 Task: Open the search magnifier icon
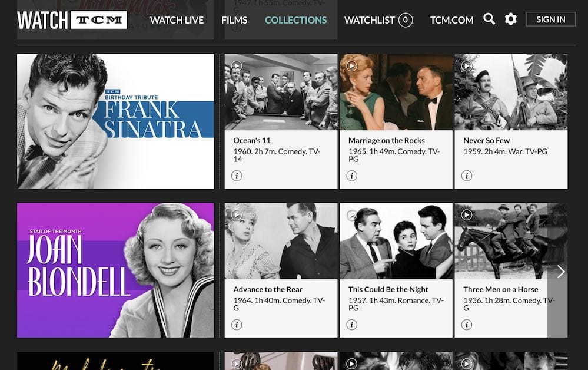click(489, 19)
